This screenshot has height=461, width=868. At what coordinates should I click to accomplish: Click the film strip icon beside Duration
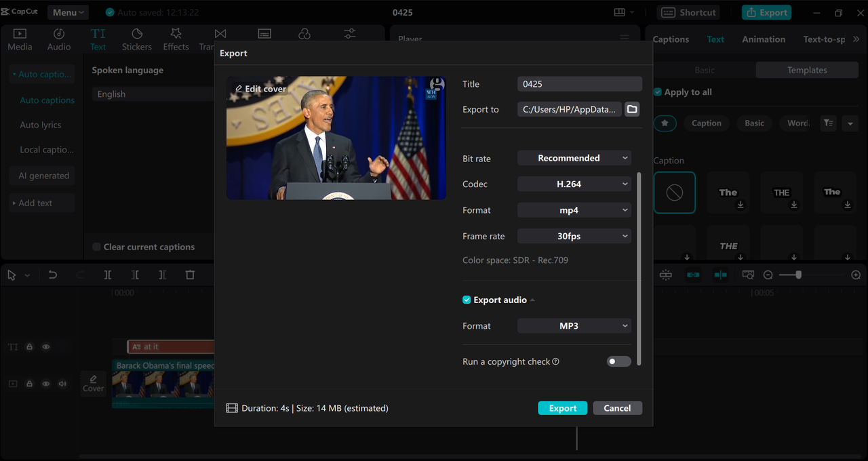[232, 408]
